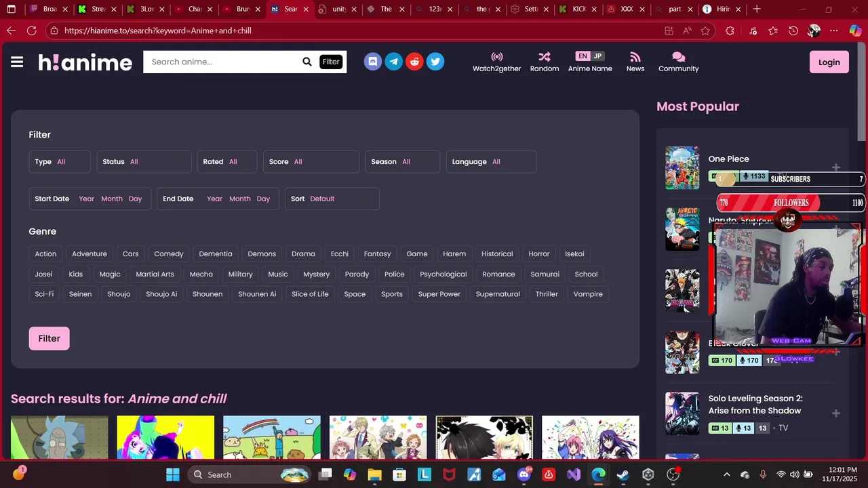Open the Start Date Year dropdown

[86, 199]
